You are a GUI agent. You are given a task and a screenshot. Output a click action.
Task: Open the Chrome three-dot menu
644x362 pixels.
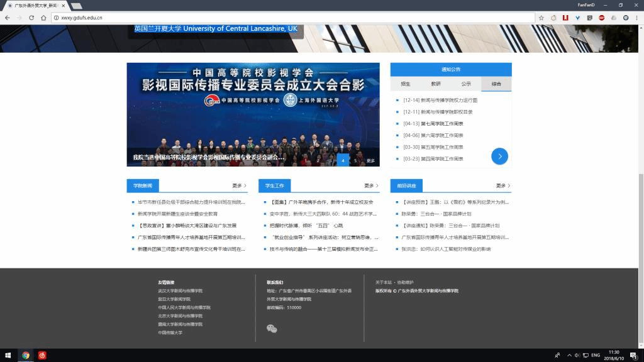637,18
